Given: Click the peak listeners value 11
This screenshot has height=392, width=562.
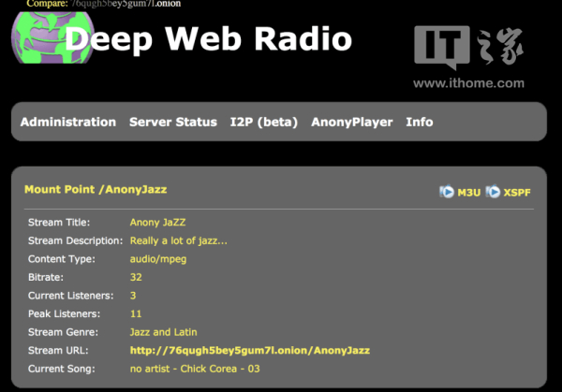Looking at the screenshot, I should [x=136, y=313].
